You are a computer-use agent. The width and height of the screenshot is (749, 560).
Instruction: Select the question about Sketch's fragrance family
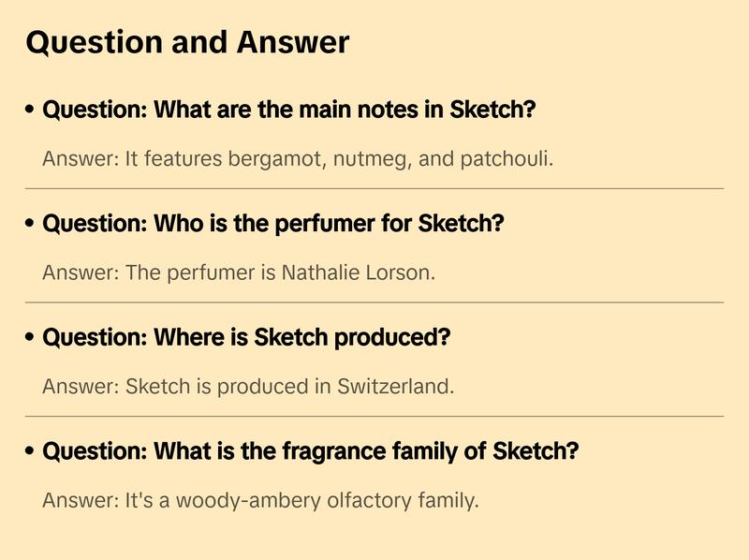click(x=311, y=451)
